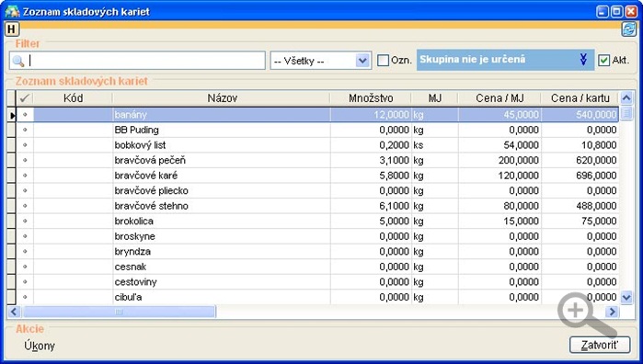Sort by the Kód column header
This screenshot has height=364, width=643.
point(73,98)
